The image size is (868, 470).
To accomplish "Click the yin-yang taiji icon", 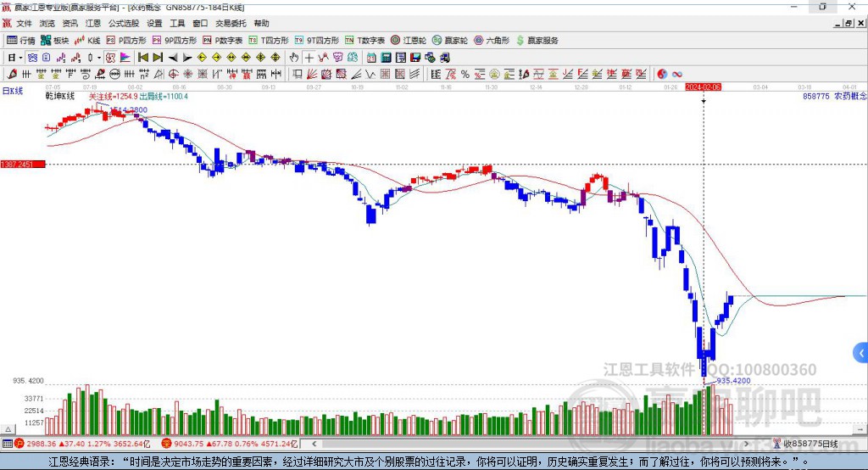I will coord(662,75).
